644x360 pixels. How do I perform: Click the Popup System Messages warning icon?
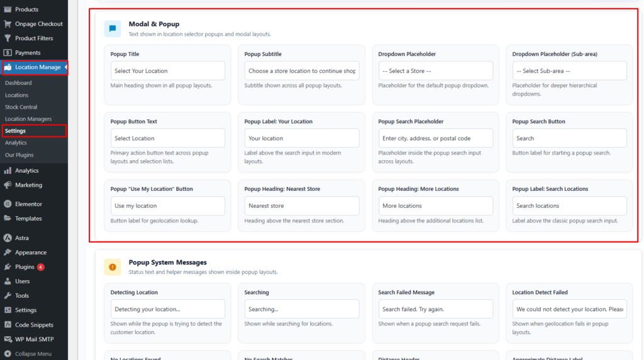113,267
